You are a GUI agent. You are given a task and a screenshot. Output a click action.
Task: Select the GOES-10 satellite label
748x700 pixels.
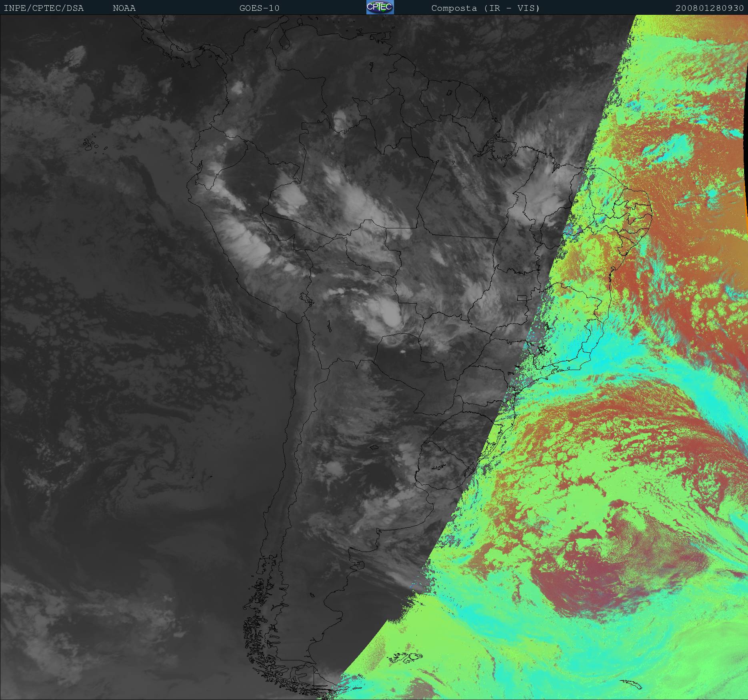pyautogui.click(x=259, y=8)
